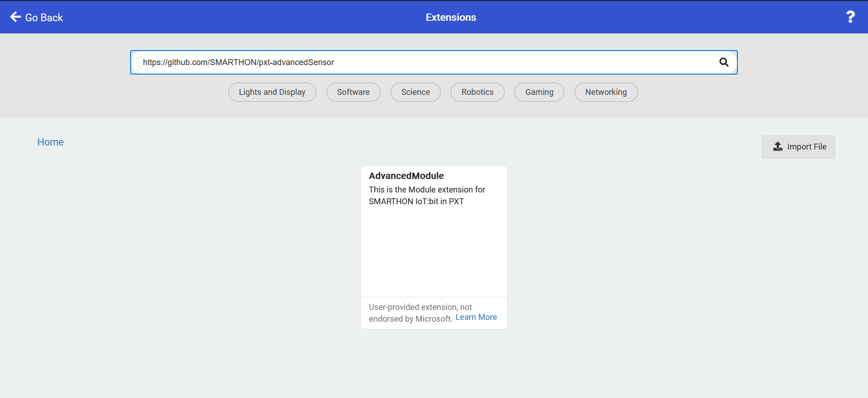Run search with the magnifying glass icon
The width and height of the screenshot is (868, 398).
(x=724, y=62)
